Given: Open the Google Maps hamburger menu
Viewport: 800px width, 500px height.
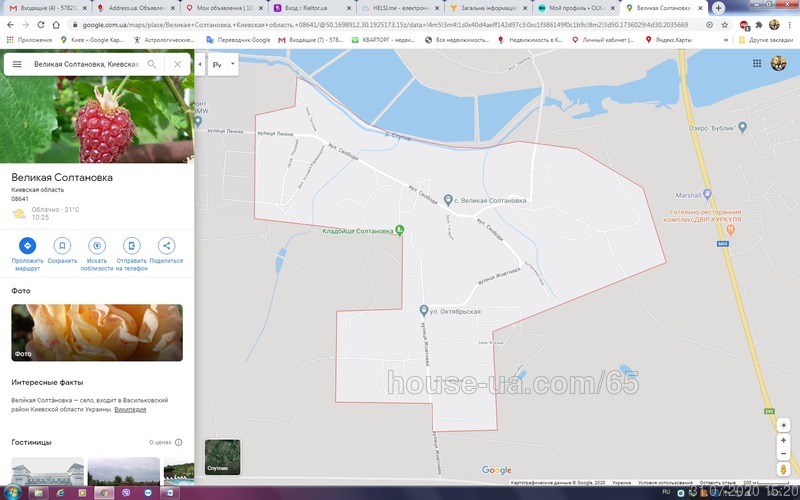Looking at the screenshot, I should point(17,64).
